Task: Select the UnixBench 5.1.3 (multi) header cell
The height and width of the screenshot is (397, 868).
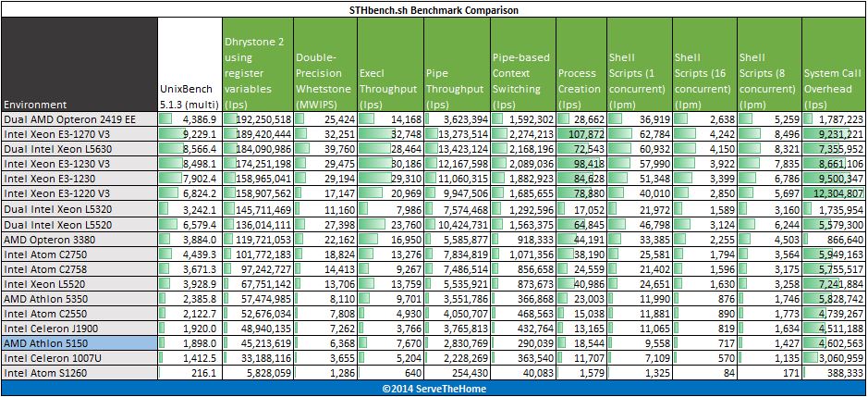Action: 189,65
